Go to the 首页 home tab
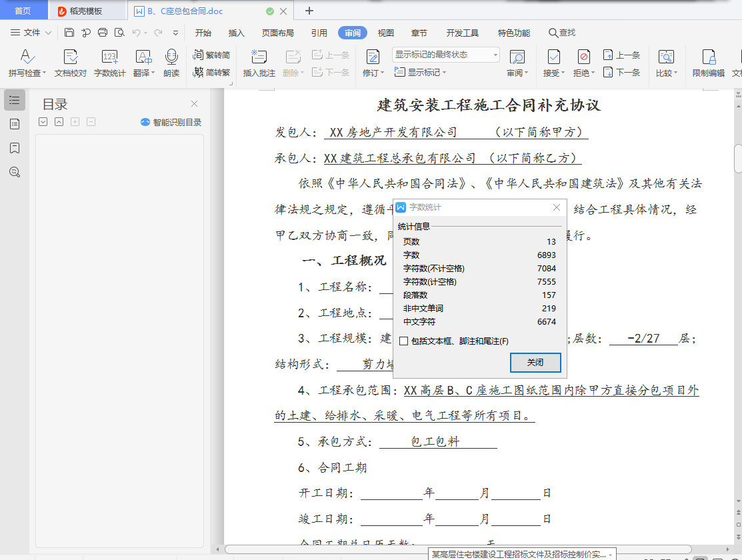742x560 pixels. (23, 11)
